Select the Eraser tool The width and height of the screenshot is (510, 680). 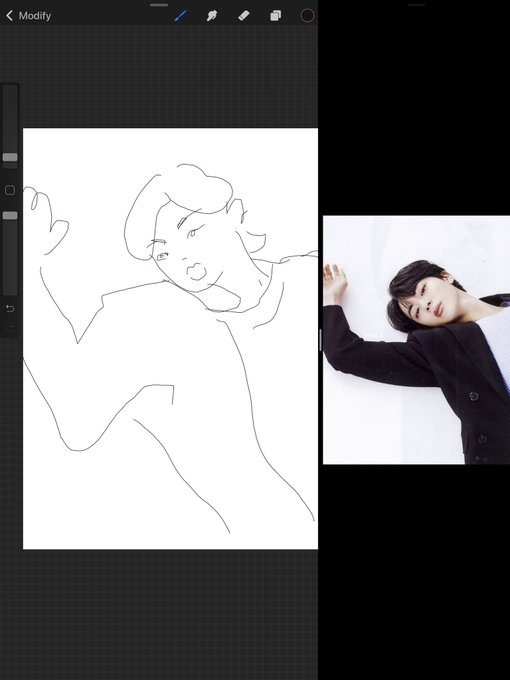point(244,16)
